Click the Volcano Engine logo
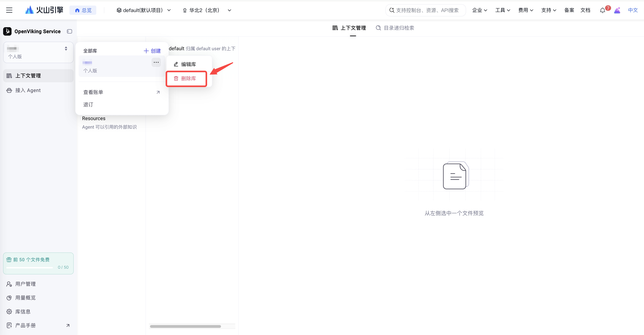The image size is (644, 335). pos(44,10)
